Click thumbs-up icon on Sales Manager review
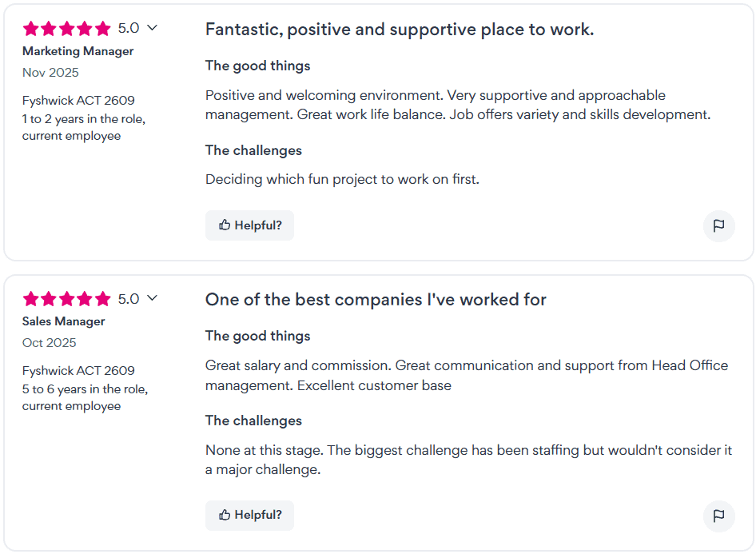The image size is (756, 554). click(225, 515)
